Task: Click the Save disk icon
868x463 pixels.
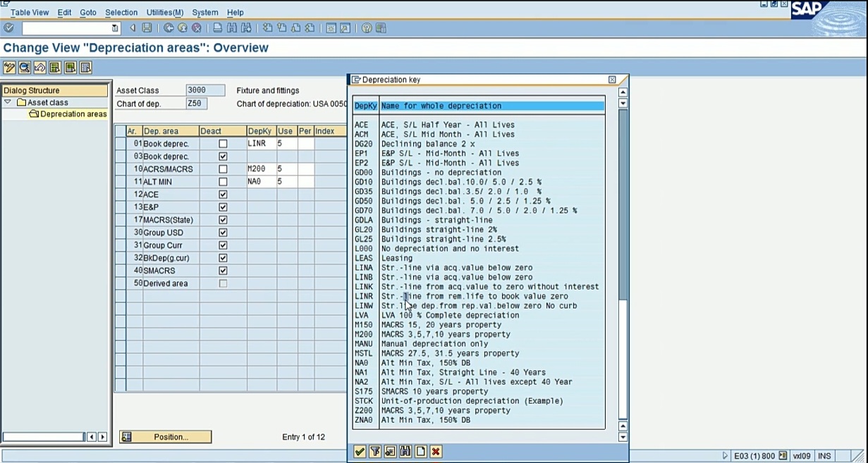Action: (x=147, y=28)
